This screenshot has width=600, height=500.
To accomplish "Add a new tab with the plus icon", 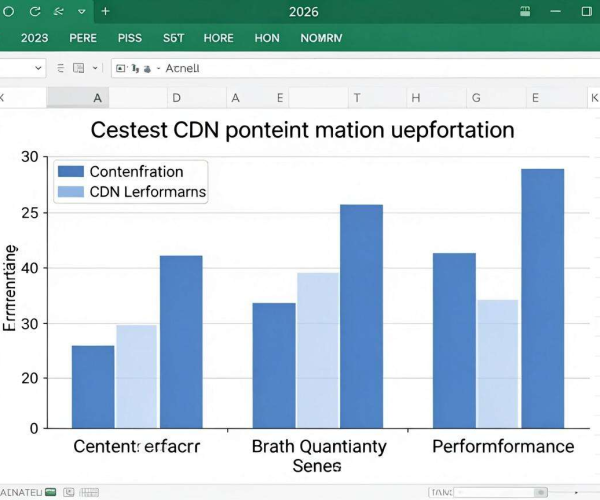I will click(x=105, y=11).
